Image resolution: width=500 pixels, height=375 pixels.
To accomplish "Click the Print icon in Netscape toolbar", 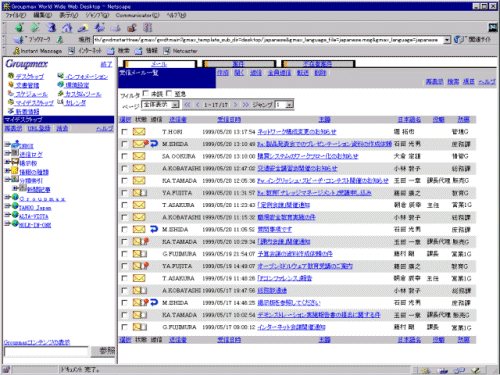I will coord(116,28).
